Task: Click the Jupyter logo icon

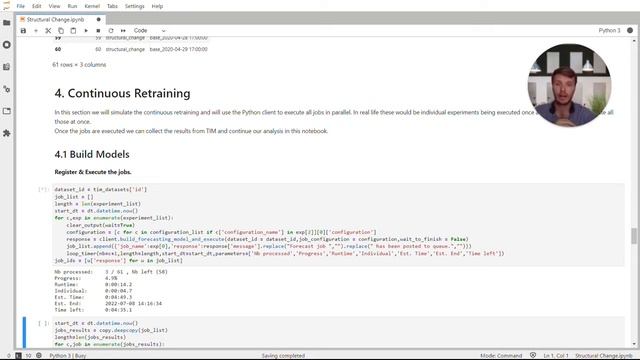Action: 6,5
